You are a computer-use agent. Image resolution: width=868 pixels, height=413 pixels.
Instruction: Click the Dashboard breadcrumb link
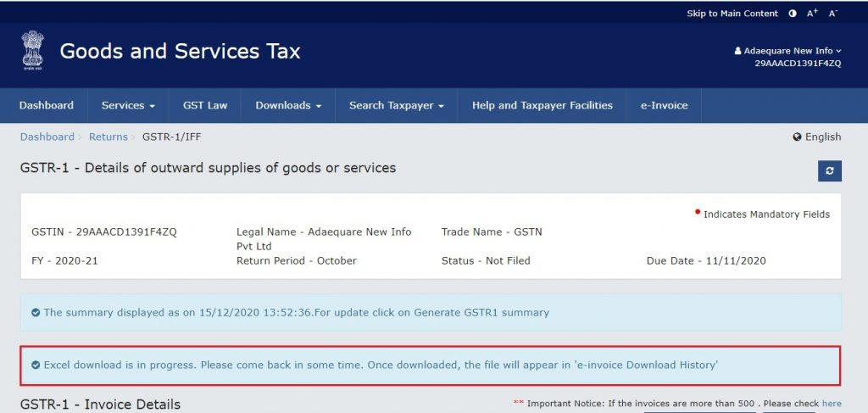click(47, 137)
